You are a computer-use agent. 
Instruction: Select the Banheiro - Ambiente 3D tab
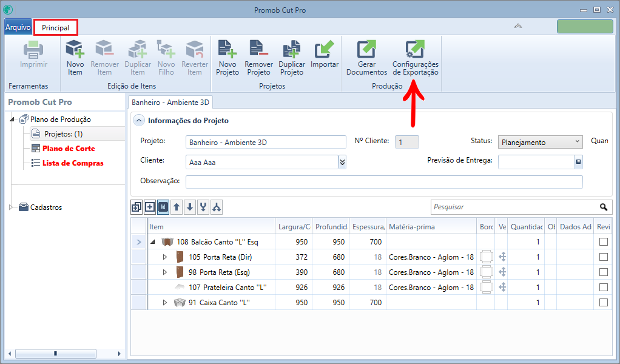(170, 103)
